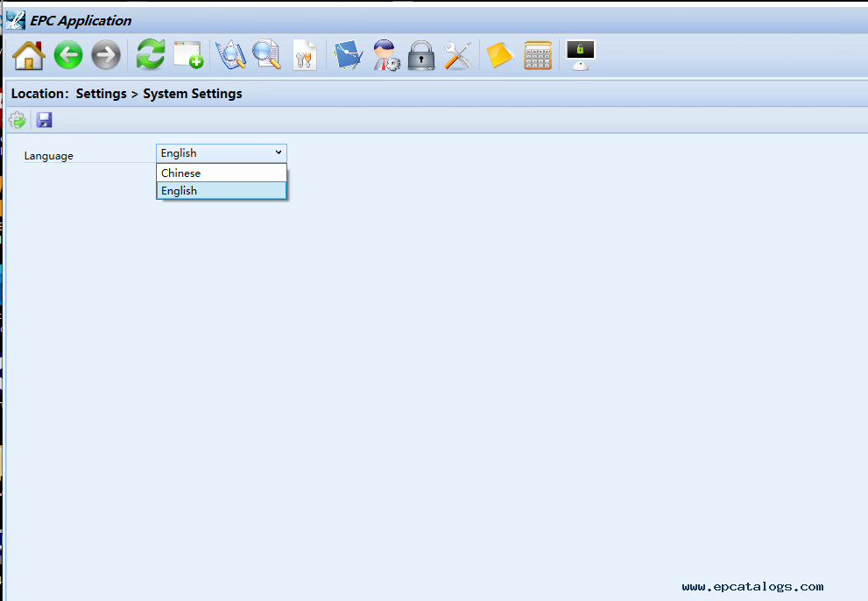The height and width of the screenshot is (601, 868).
Task: Open the magnifying glass document search
Action: coord(267,55)
